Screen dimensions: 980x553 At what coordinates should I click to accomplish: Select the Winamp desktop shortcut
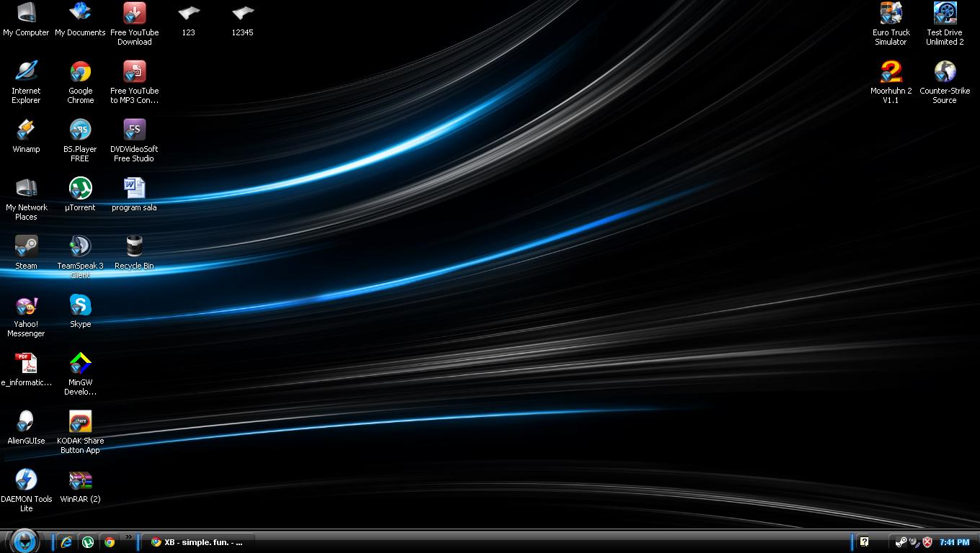click(26, 136)
